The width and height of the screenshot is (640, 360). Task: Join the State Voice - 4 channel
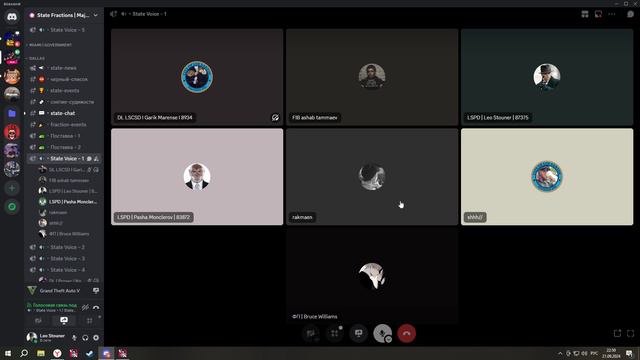(x=64, y=270)
